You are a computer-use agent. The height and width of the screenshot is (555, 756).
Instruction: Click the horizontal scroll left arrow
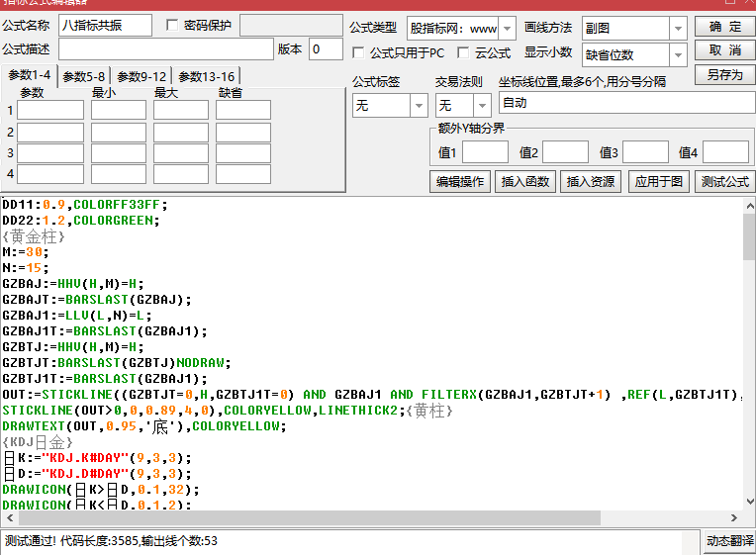pyautogui.click(x=10, y=517)
